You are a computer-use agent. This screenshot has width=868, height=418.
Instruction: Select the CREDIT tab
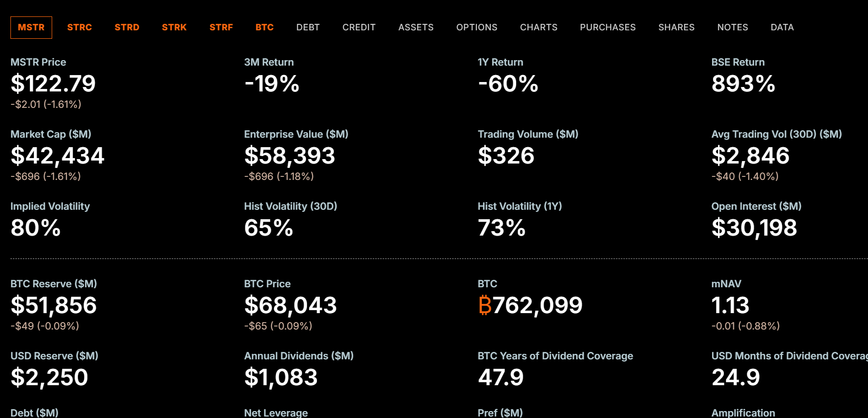tap(359, 27)
